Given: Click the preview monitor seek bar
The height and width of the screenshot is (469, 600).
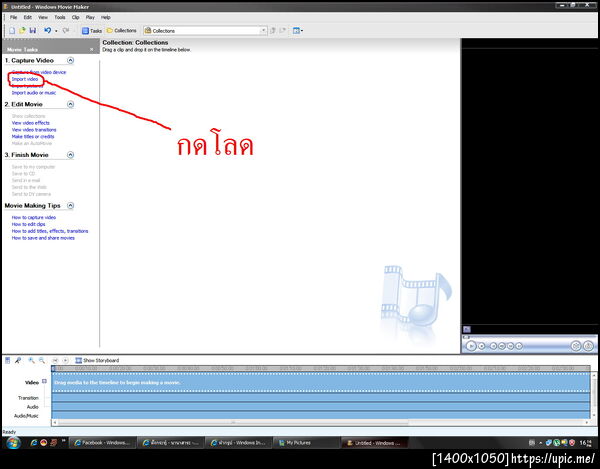Looking at the screenshot, I should pyautogui.click(x=530, y=337).
